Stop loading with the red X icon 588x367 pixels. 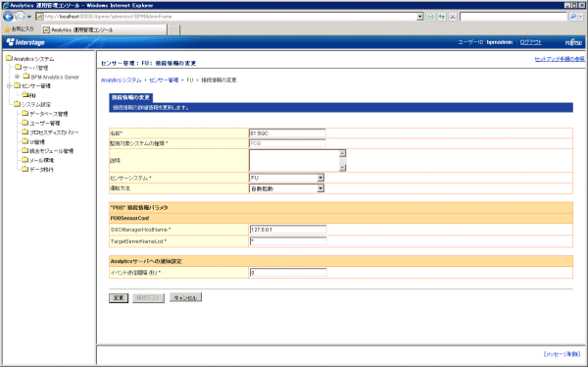tap(453, 17)
